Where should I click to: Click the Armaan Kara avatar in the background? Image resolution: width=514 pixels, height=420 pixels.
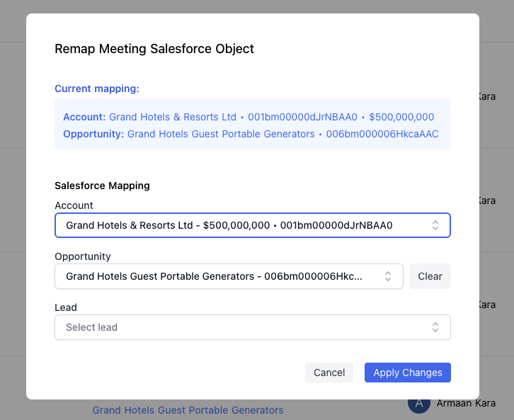(418, 405)
